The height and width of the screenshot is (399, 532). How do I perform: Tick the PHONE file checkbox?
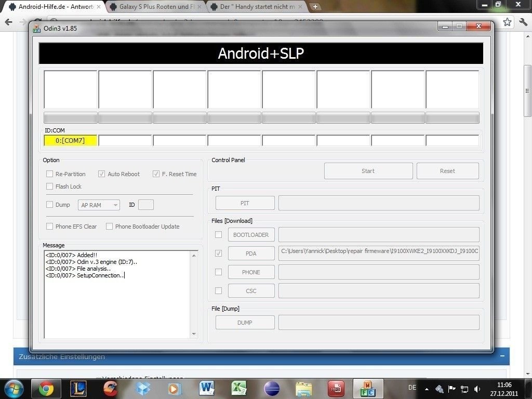click(219, 272)
